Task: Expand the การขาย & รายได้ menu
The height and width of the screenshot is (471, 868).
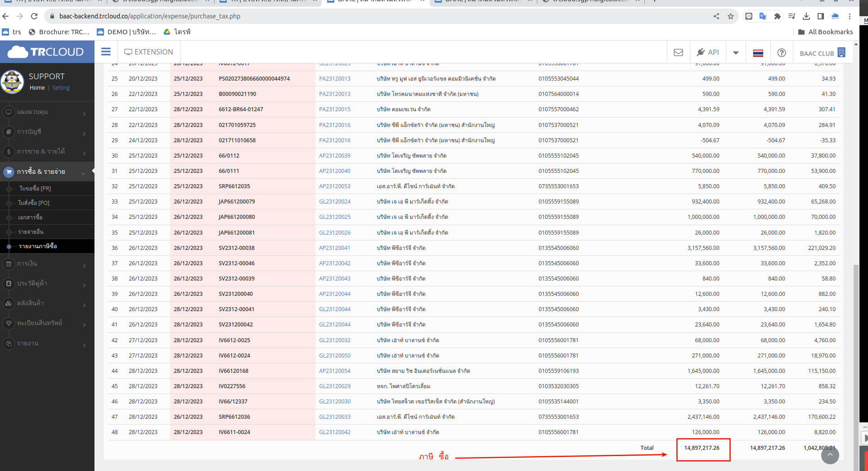Action: coord(47,151)
